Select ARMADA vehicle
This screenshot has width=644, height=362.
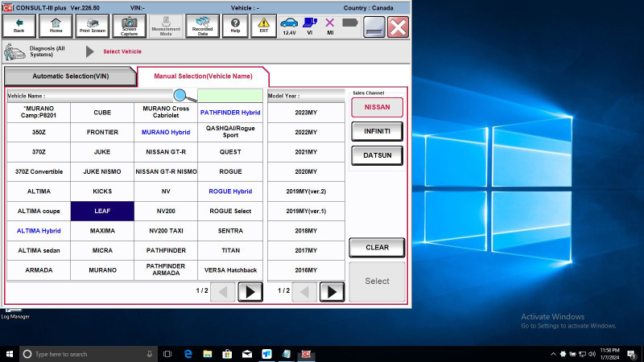pyautogui.click(x=39, y=270)
